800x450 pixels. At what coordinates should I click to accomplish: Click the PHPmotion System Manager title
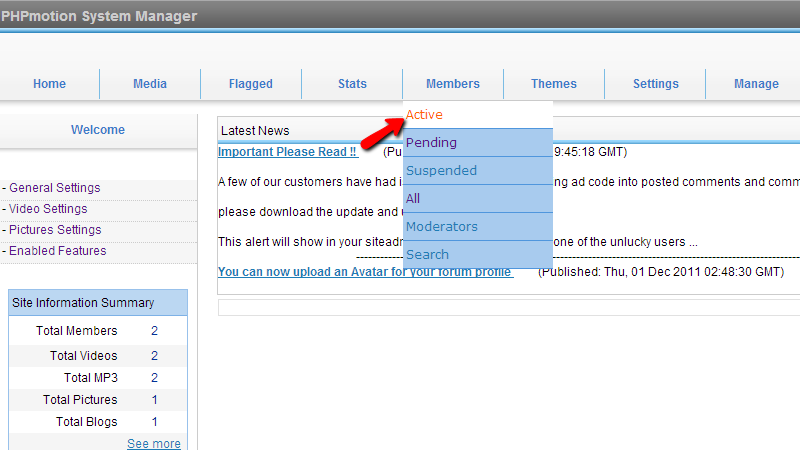99,16
